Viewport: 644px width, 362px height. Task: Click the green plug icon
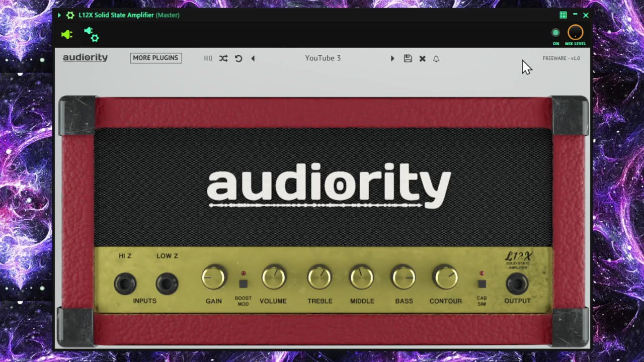click(67, 35)
